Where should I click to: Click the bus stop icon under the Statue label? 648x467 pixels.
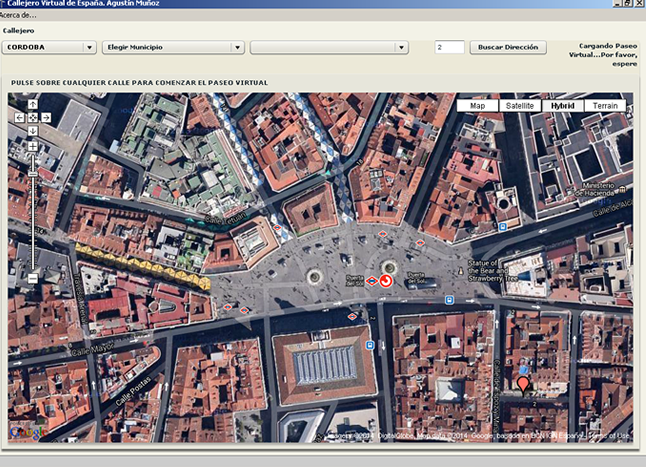coord(449,300)
